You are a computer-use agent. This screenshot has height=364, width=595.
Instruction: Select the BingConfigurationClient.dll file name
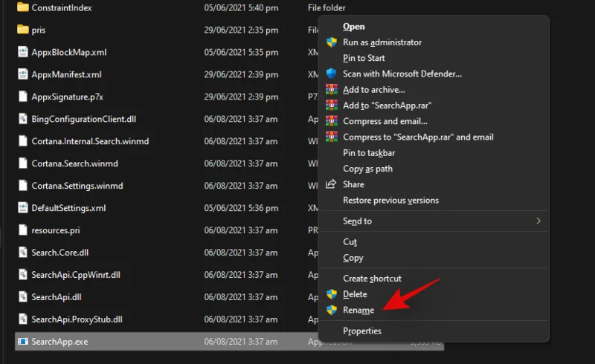tap(83, 119)
